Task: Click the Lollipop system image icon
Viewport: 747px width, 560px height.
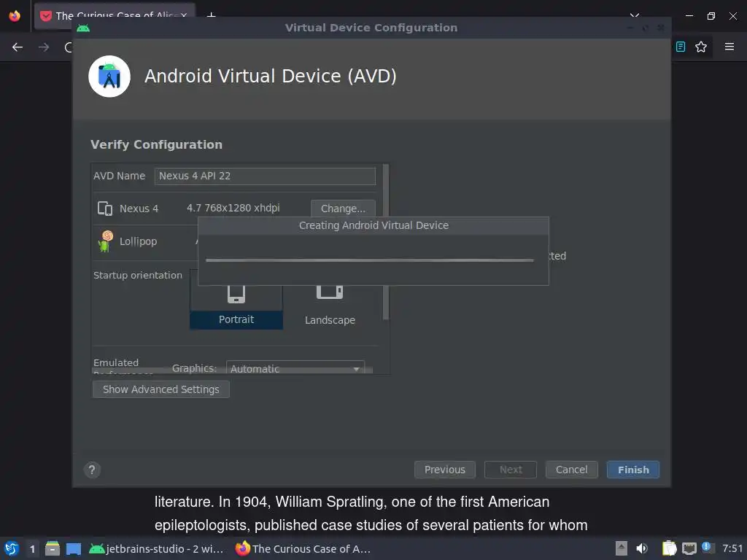Action: pos(105,241)
